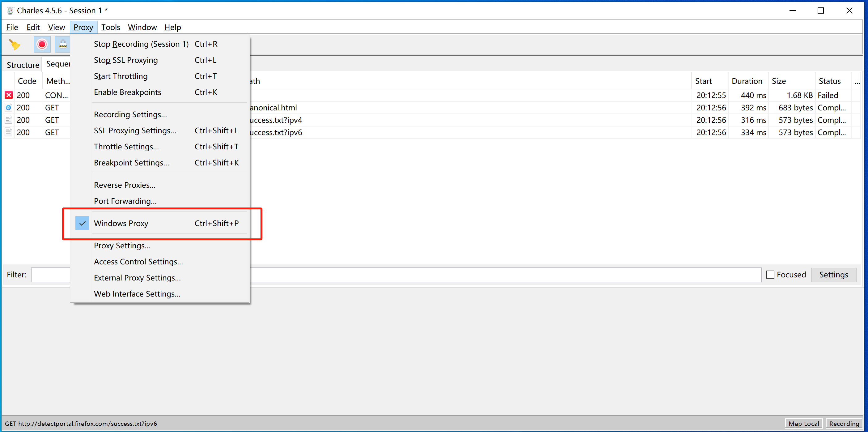Close the open Proxy menu
Viewport: 868px width, 432px height.
pos(83,27)
